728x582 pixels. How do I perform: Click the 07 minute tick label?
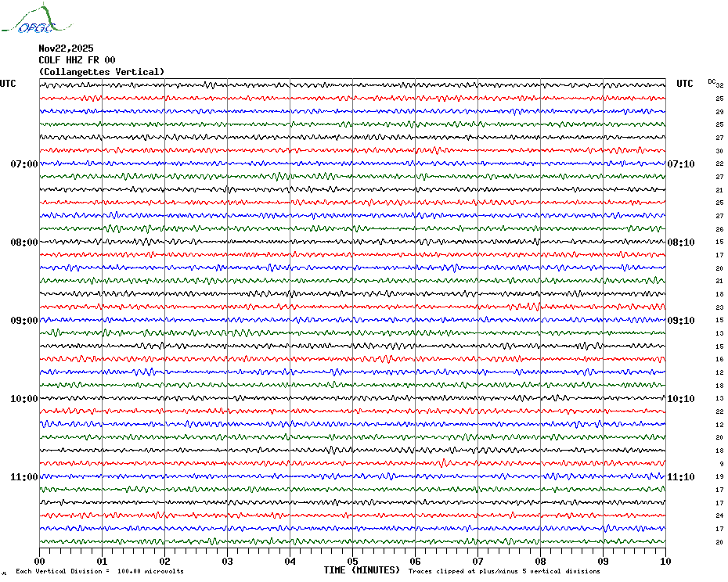[x=478, y=561]
